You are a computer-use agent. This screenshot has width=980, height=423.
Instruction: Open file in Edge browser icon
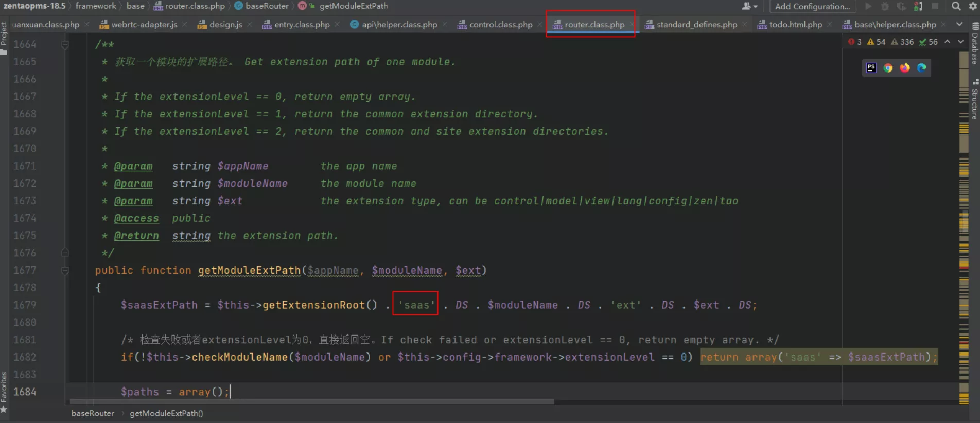pyautogui.click(x=921, y=68)
